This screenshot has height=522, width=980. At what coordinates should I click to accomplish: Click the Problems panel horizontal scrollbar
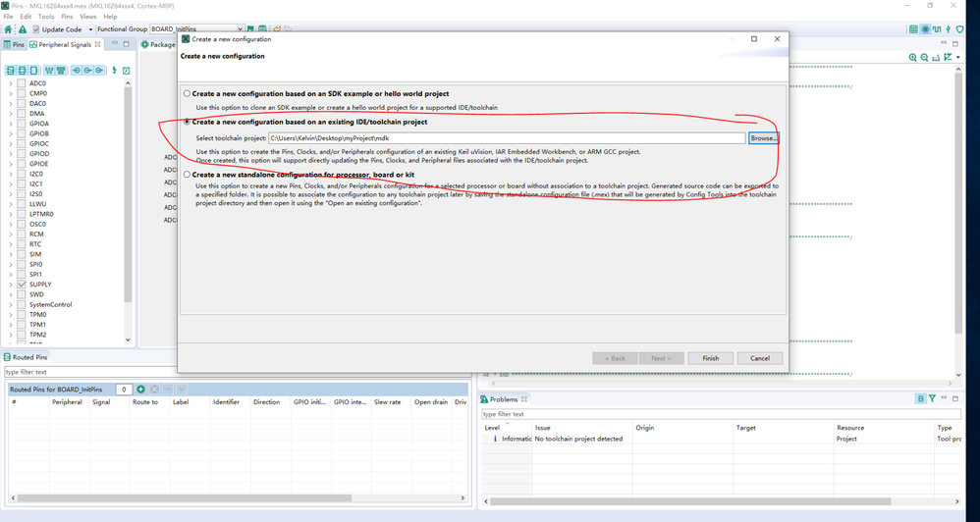[690, 501]
